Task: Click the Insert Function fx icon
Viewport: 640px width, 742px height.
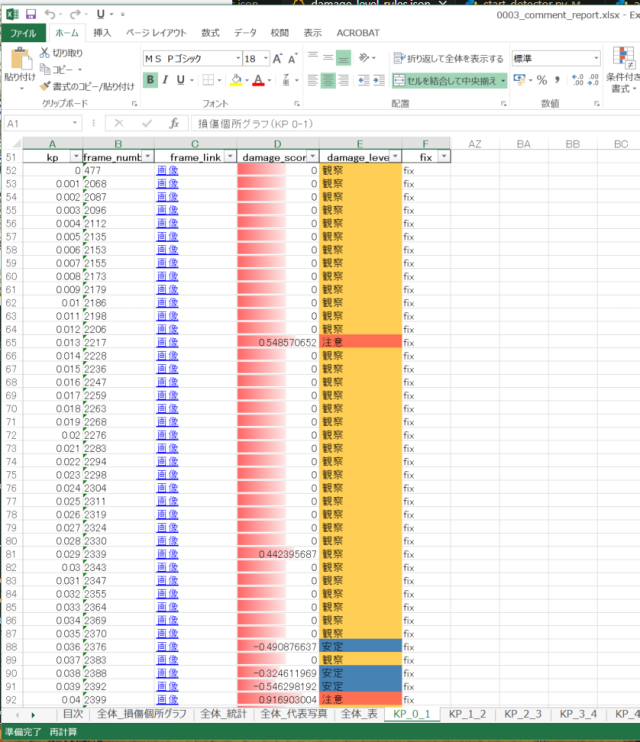Action: [173, 123]
